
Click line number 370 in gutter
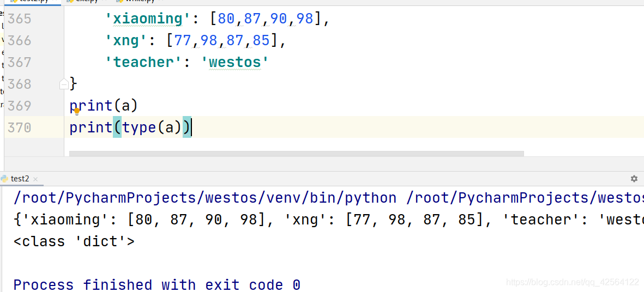19,127
